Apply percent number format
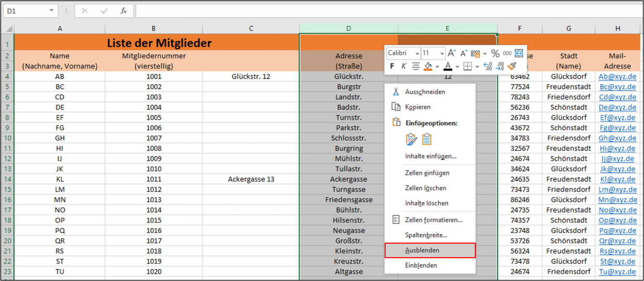 coord(495,54)
